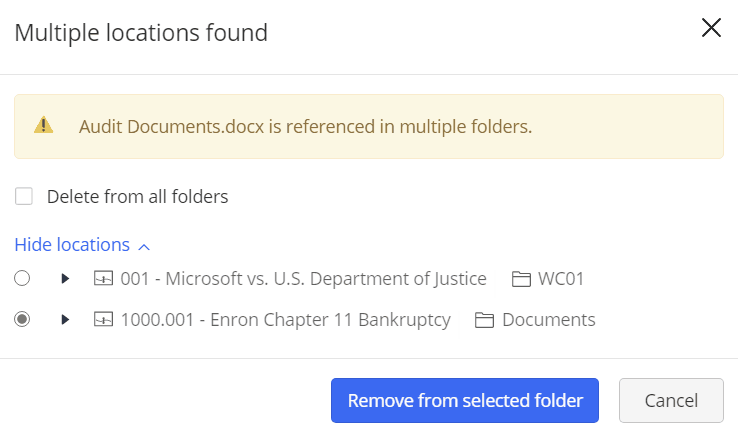Enable the Delete from all folders checkbox
738x438 pixels.
point(24,196)
